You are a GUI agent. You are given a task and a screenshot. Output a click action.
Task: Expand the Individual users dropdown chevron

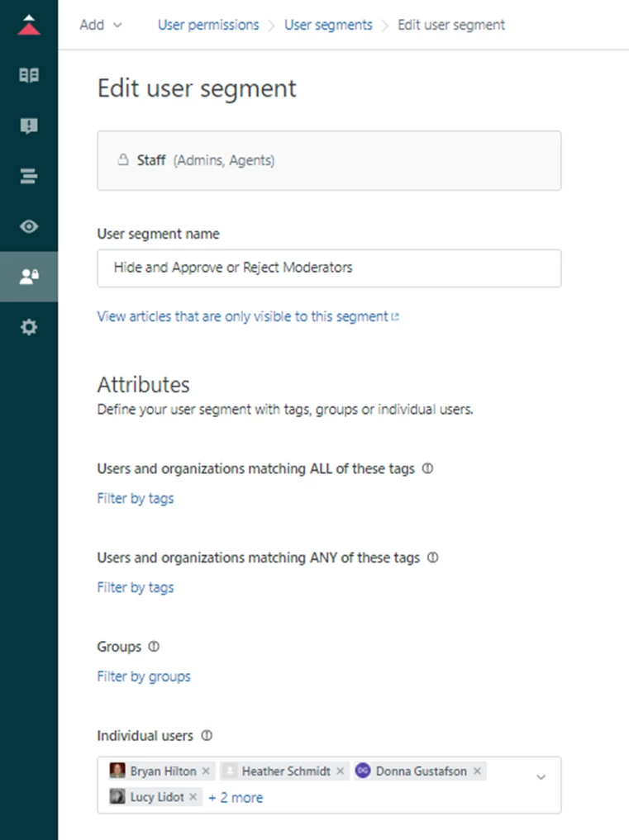pyautogui.click(x=541, y=776)
